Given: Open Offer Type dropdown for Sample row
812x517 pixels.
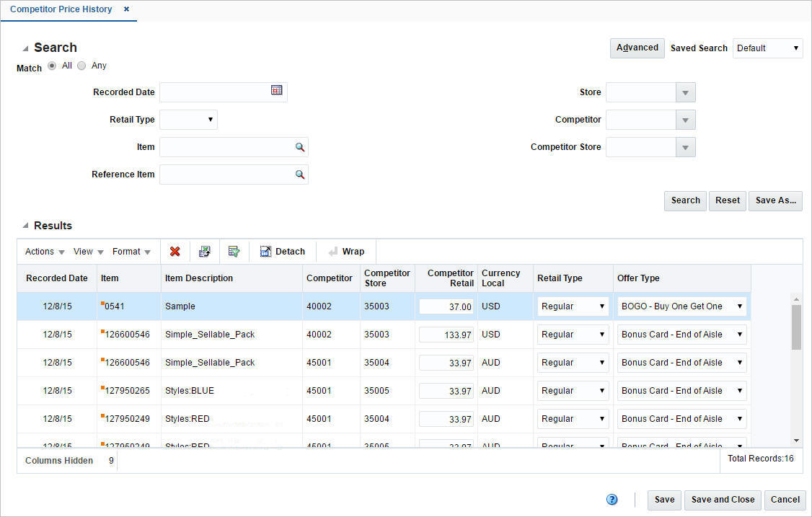Looking at the screenshot, I should click(x=740, y=306).
